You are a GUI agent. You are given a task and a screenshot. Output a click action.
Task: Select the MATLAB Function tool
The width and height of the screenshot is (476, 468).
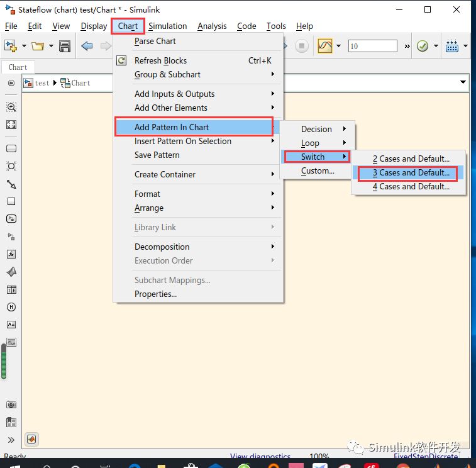pyautogui.click(x=11, y=272)
